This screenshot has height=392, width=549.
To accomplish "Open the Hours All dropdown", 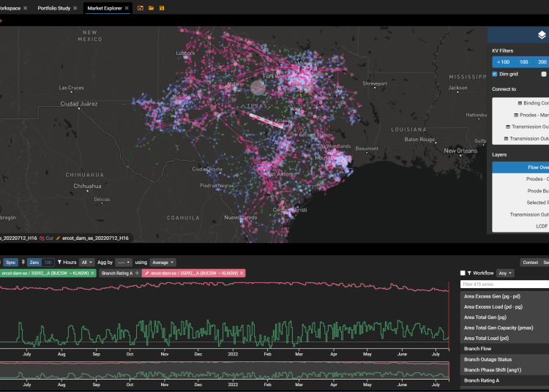I will pyautogui.click(x=86, y=263).
